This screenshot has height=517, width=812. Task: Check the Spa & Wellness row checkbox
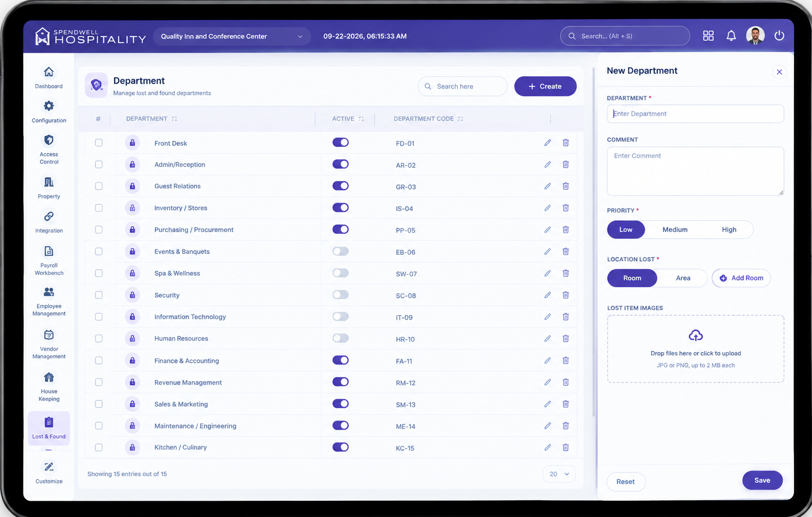(99, 273)
